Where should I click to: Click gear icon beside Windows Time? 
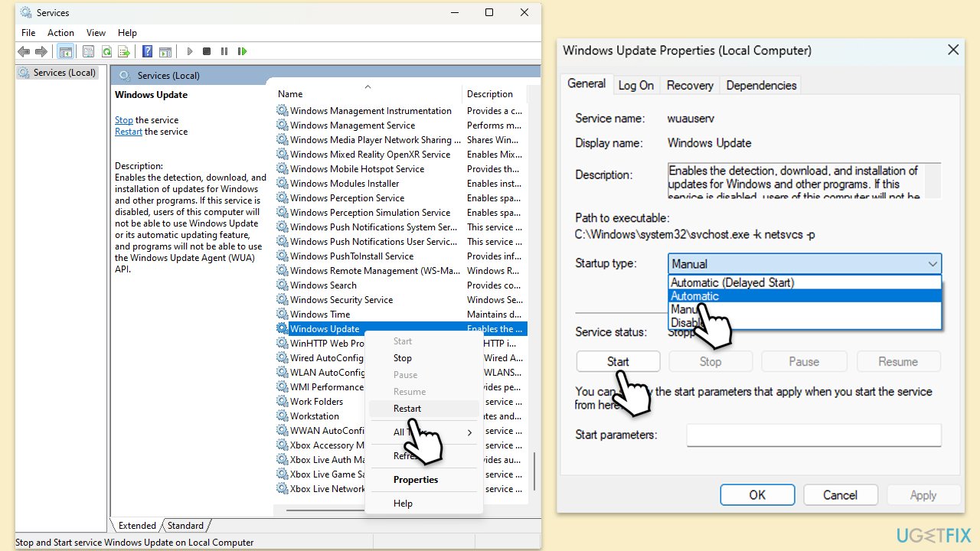[283, 314]
